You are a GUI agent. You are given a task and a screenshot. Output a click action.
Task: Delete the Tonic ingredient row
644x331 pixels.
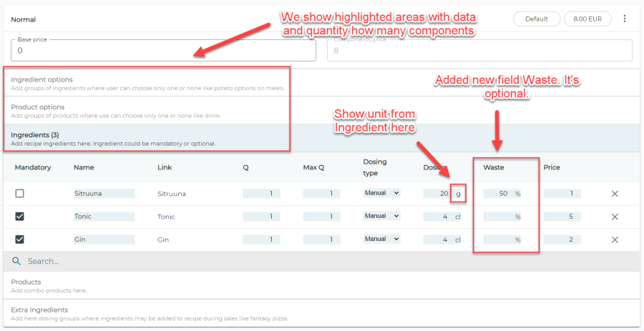614,217
